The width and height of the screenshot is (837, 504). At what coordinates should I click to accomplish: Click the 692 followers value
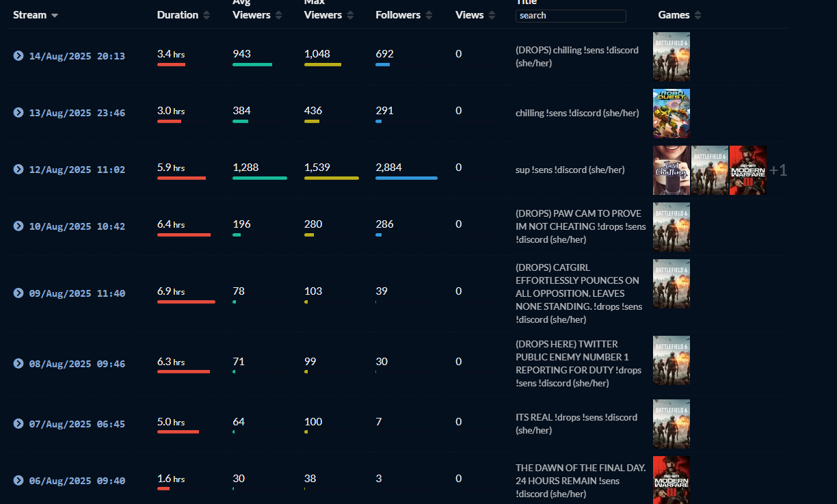click(x=384, y=53)
